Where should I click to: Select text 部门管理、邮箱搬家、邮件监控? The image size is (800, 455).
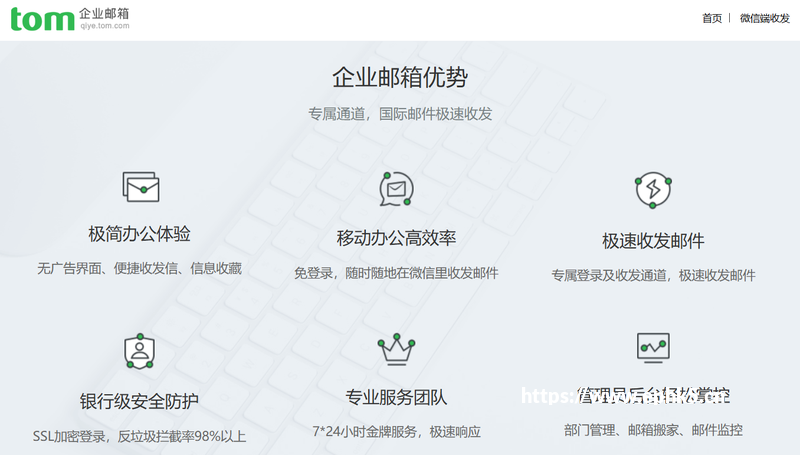pyautogui.click(x=653, y=430)
